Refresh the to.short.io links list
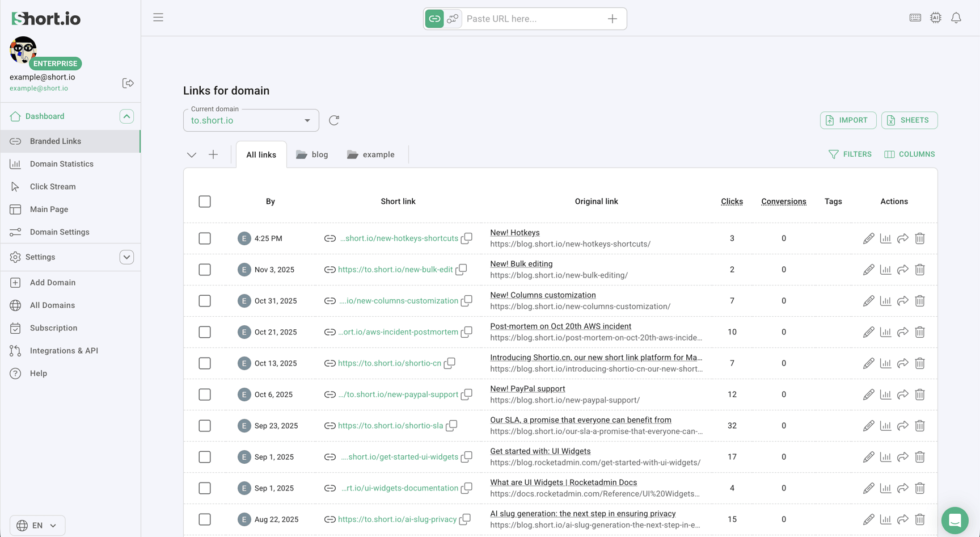The height and width of the screenshot is (537, 980). click(x=334, y=120)
